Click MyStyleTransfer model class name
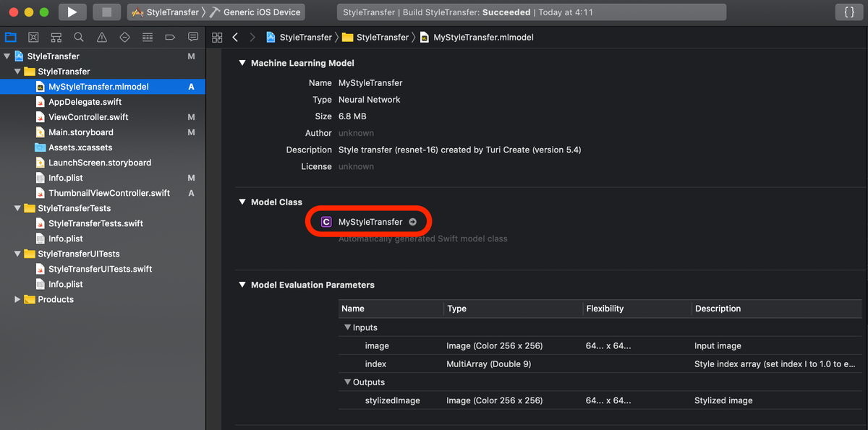This screenshot has height=430, width=868. pyautogui.click(x=370, y=222)
